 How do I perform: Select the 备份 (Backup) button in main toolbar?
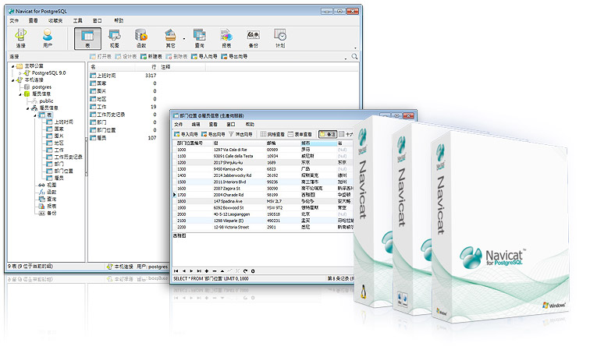pyautogui.click(x=253, y=38)
